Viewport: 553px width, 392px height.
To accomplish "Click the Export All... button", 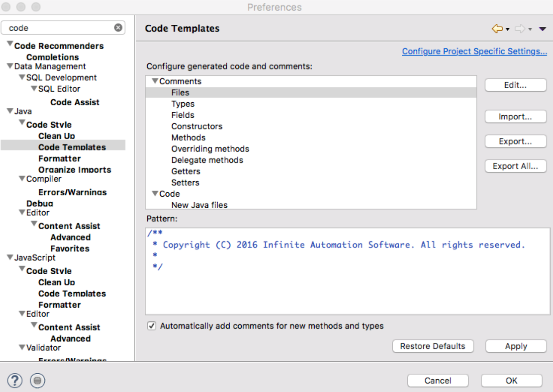I will click(516, 166).
